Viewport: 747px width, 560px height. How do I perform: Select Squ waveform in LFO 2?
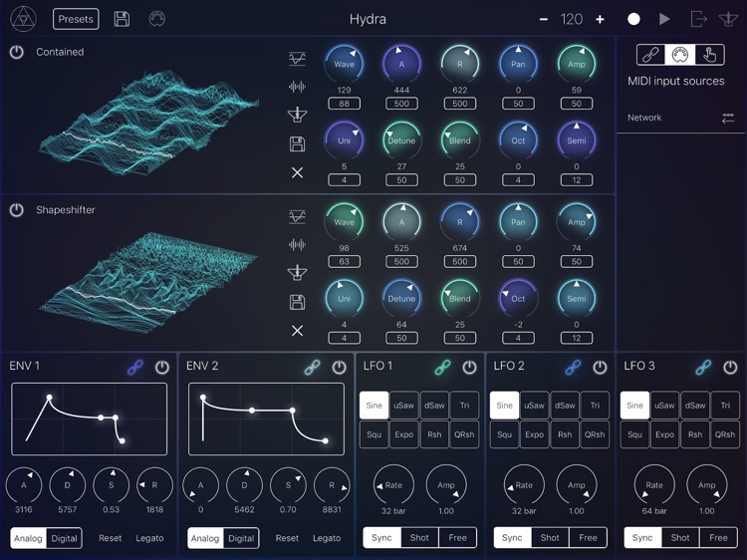(505, 434)
